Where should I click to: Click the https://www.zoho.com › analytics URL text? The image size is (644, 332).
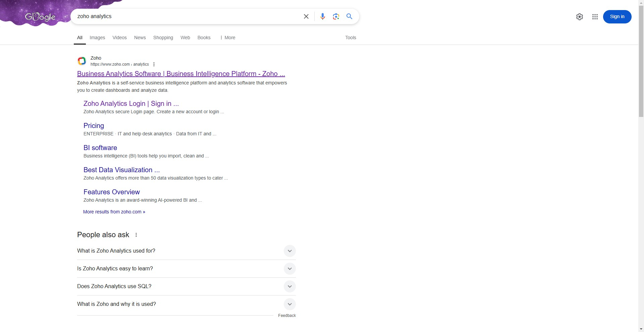click(119, 64)
